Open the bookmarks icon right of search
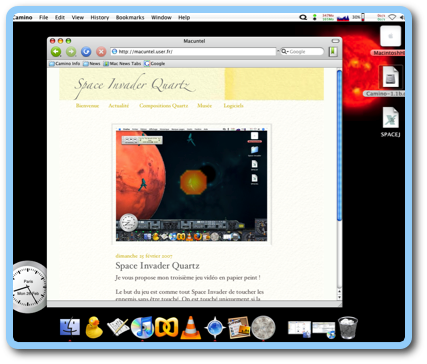This screenshot has width=427, height=364. tap(333, 52)
